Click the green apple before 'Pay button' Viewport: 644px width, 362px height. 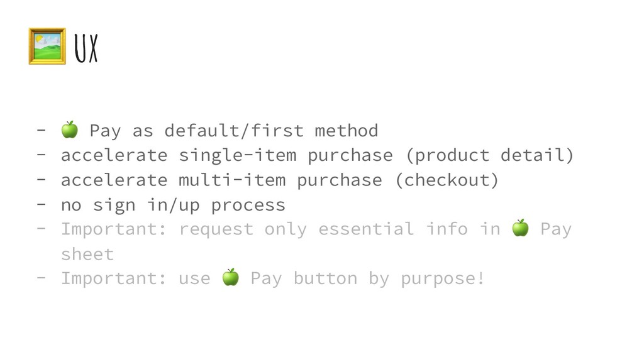click(x=230, y=277)
